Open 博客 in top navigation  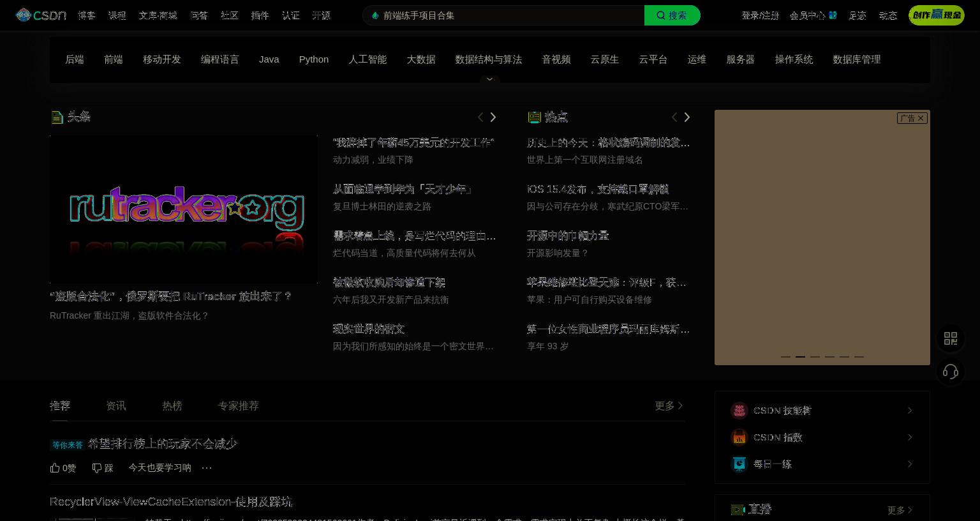pos(87,15)
